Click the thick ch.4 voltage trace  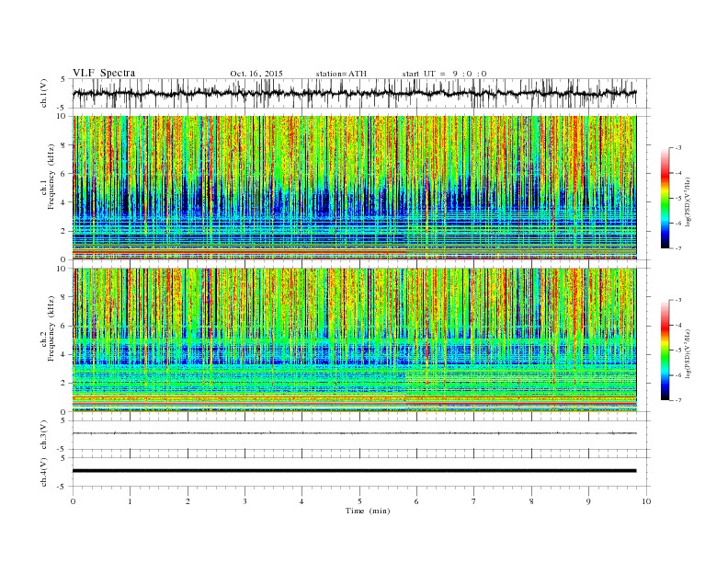354,471
